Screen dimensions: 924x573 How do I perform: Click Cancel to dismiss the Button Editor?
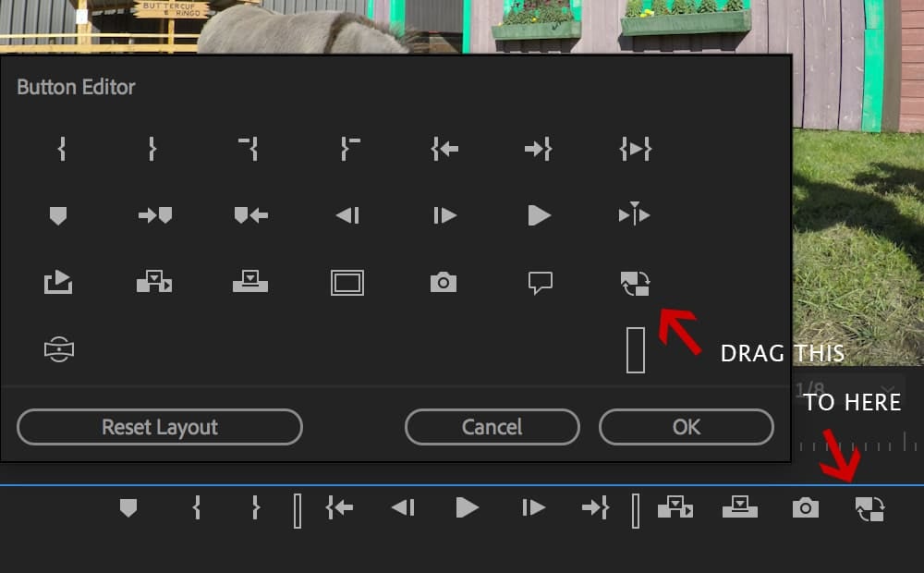492,427
